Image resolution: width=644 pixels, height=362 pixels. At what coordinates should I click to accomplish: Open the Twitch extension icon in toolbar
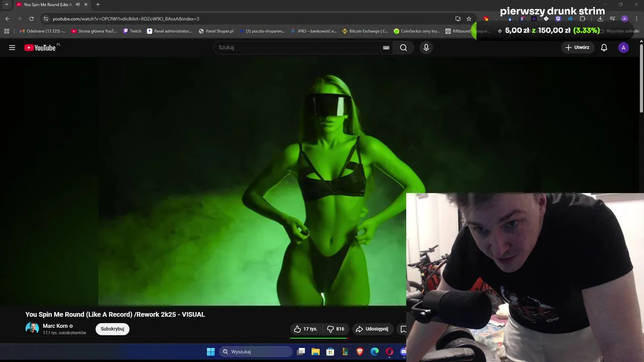(558, 19)
